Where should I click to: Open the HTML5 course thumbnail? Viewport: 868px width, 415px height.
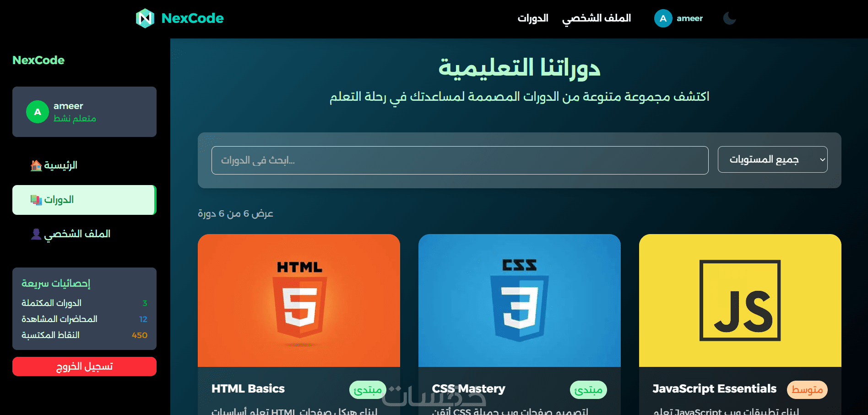[299, 300]
